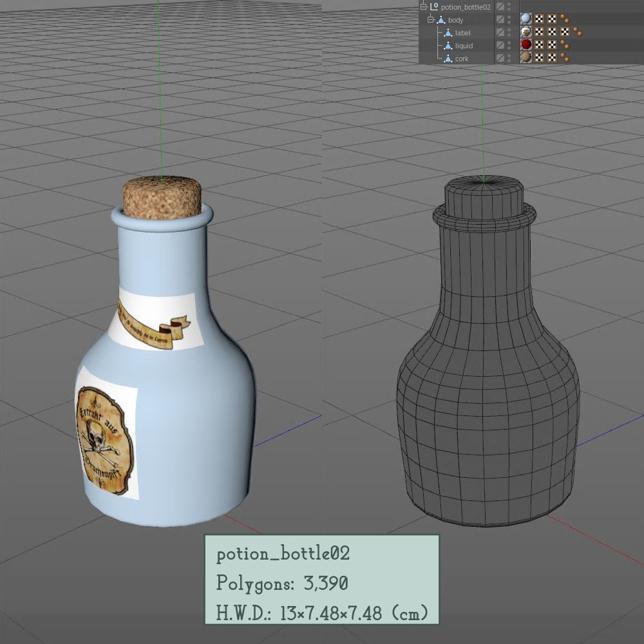Toggle layer square for potion_bottle02

pyautogui.click(x=500, y=6)
